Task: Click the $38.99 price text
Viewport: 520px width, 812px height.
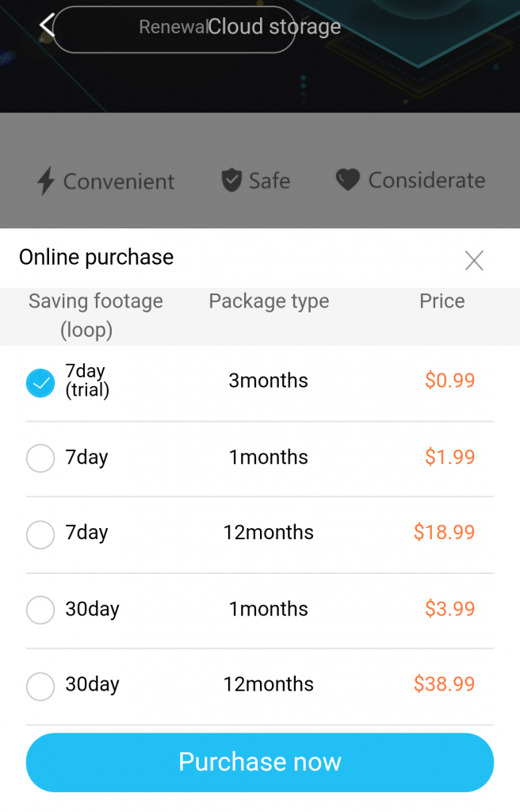Action: click(444, 684)
